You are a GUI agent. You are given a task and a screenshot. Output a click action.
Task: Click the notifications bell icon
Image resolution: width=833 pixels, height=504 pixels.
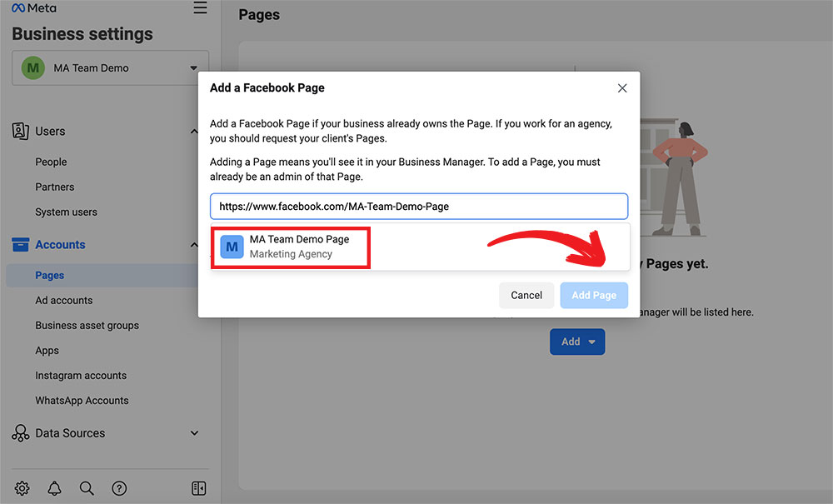(x=54, y=488)
